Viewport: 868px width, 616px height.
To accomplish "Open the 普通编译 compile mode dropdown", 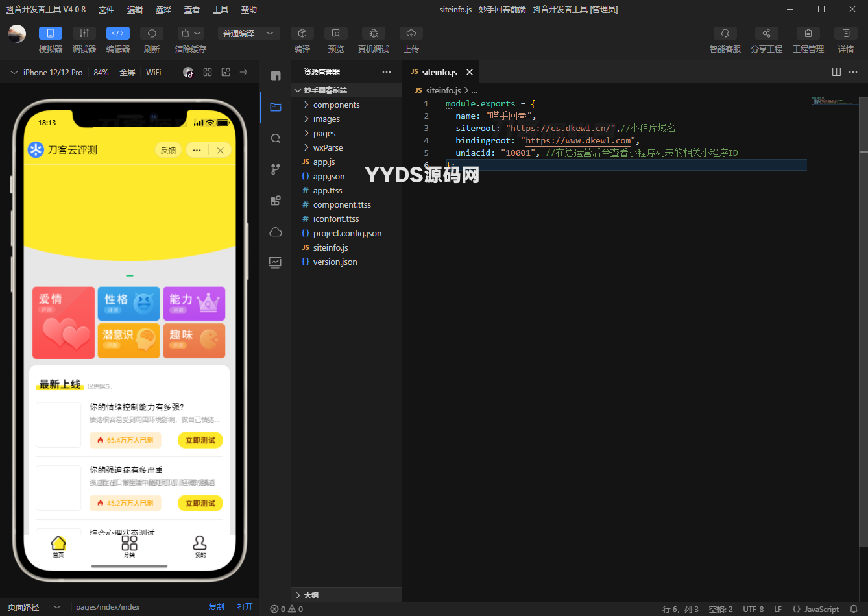I will pos(248,34).
